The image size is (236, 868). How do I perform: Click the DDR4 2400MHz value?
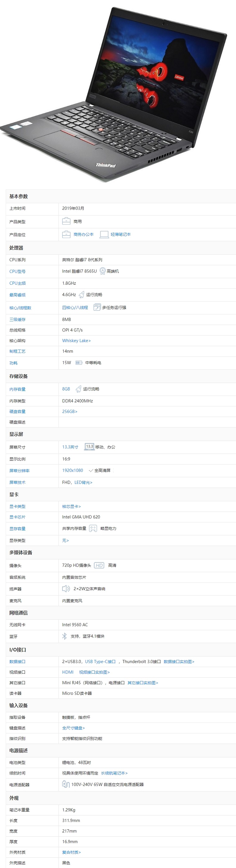(x=77, y=401)
